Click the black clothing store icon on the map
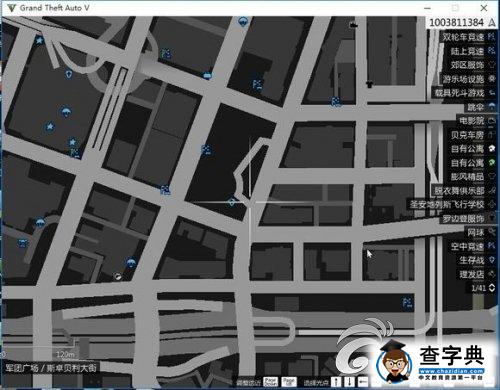This screenshot has height=390, width=500. click(369, 84)
